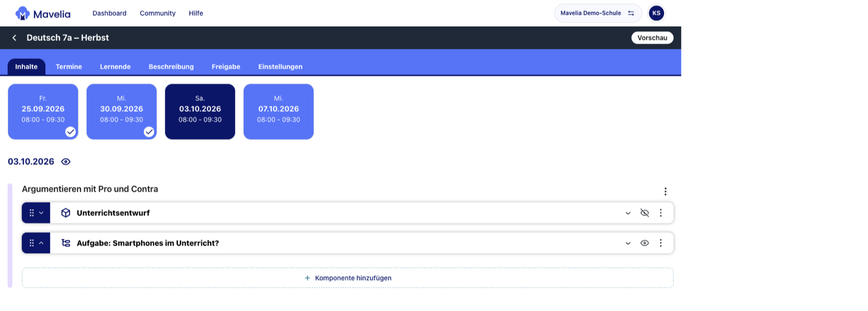Switch to the Termine tab
868x311 pixels.
(69, 67)
